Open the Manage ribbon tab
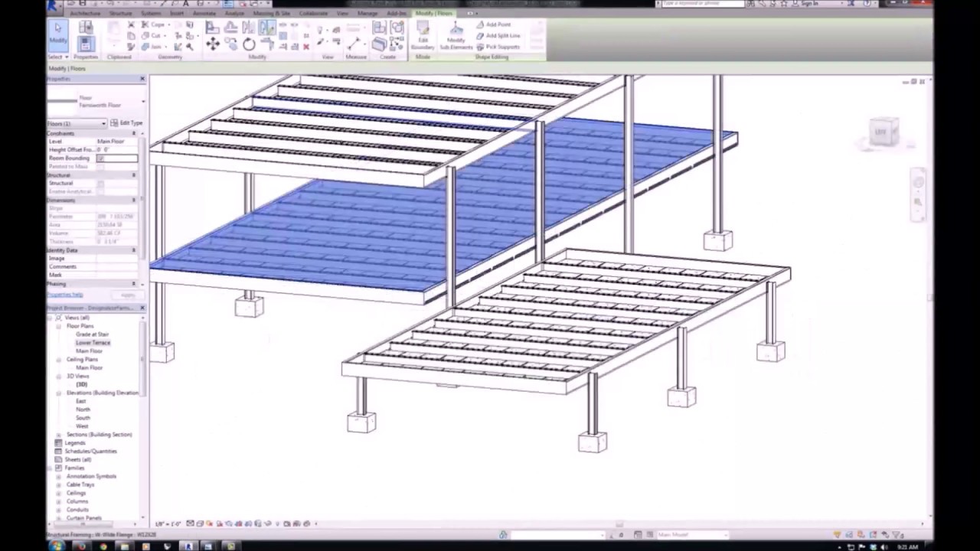The image size is (980, 551). [x=367, y=14]
